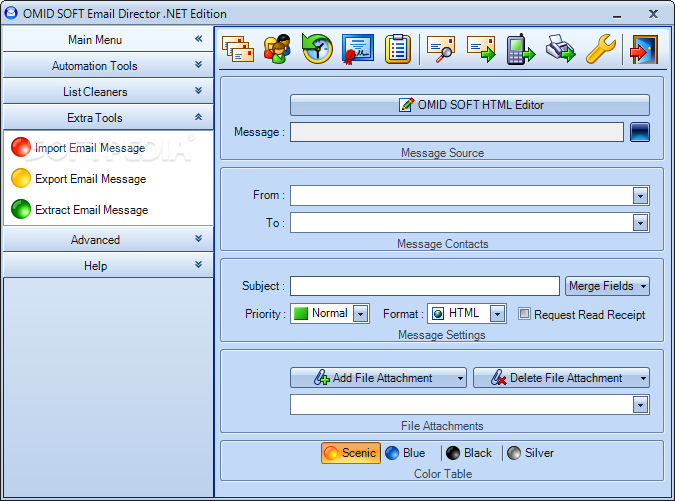The image size is (675, 501).
Task: Click Extract Email Message link
Action: (92, 210)
